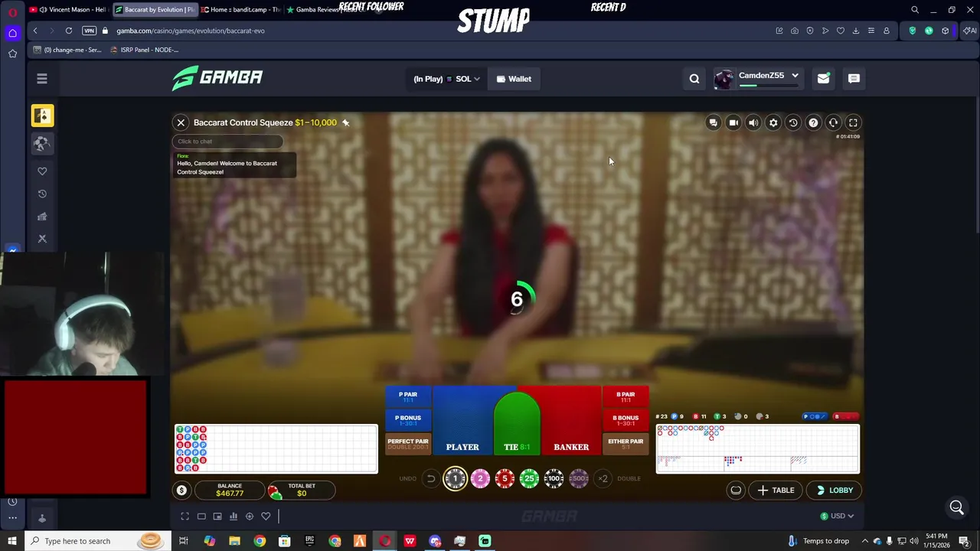Viewport: 980px width, 551px height.
Task: Select the green 25 chip
Action: (529, 479)
